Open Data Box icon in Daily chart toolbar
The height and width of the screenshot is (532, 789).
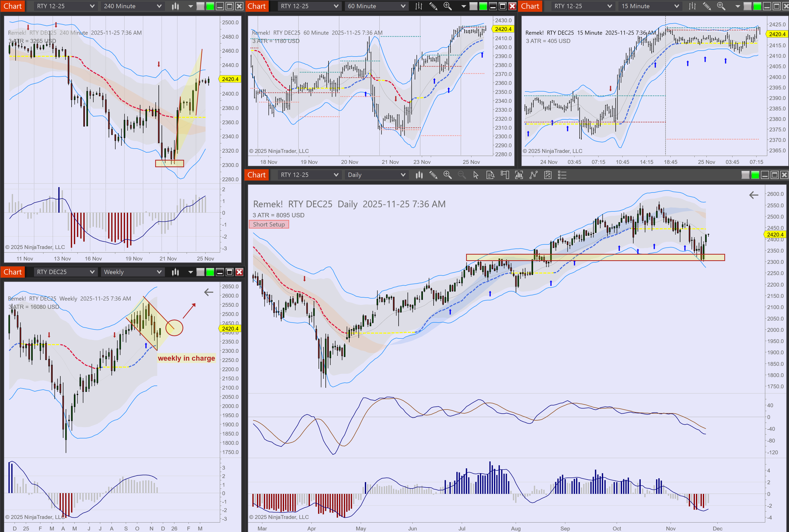490,175
